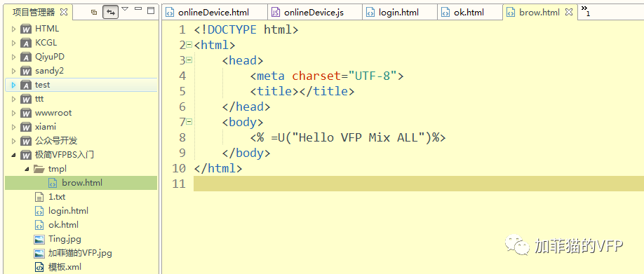Close the 项目管理器 panel tab

point(64,12)
